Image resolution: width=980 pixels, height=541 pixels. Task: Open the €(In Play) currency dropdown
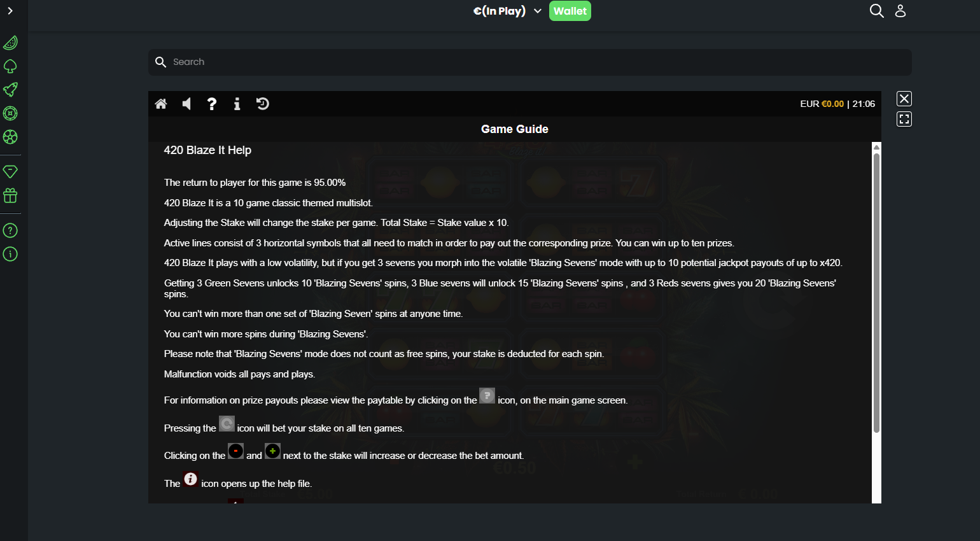click(x=507, y=11)
